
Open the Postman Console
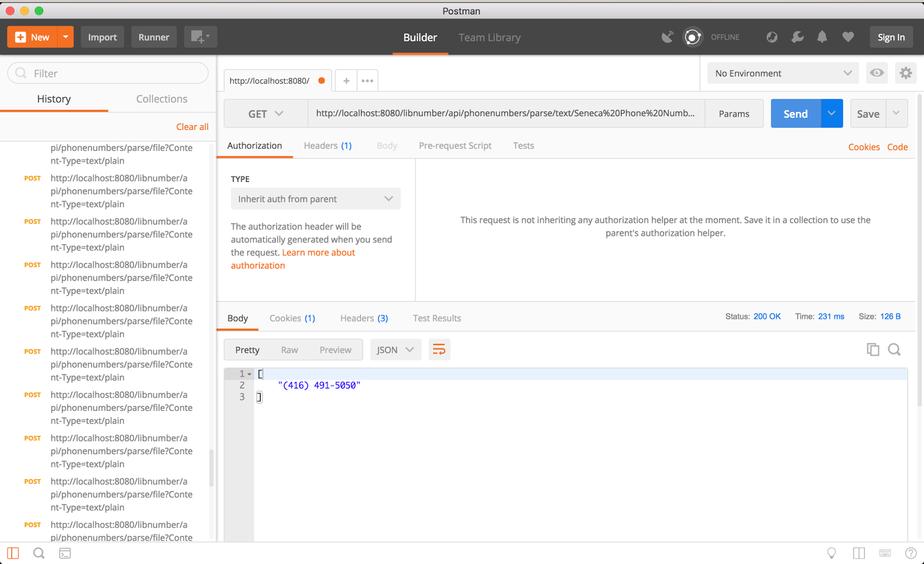65,553
